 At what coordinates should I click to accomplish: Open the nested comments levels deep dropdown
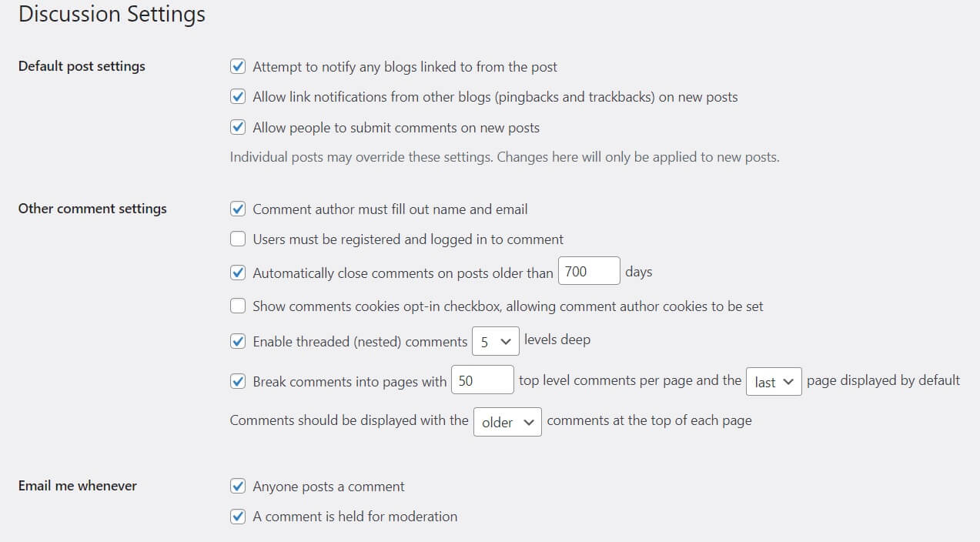496,341
